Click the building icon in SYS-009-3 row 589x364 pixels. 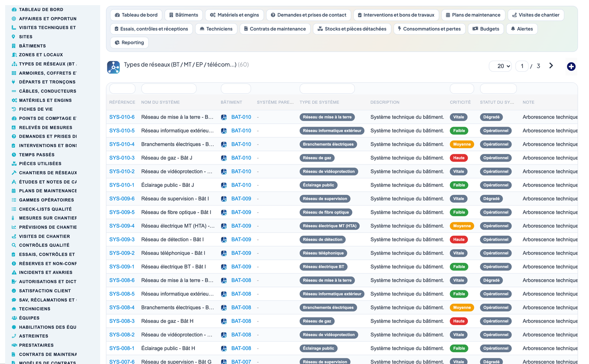224,240
